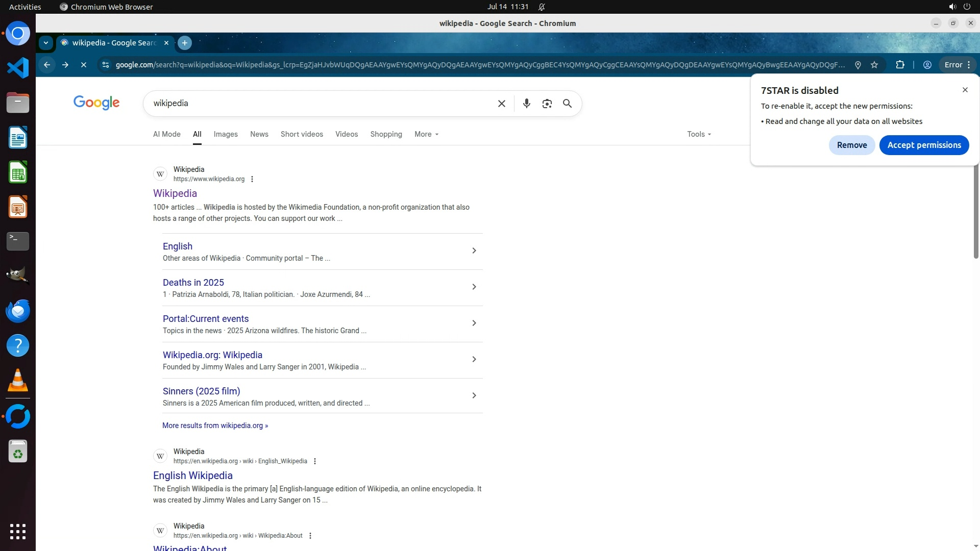Click the voice search microphone icon
This screenshot has width=980, height=551.
click(x=526, y=104)
